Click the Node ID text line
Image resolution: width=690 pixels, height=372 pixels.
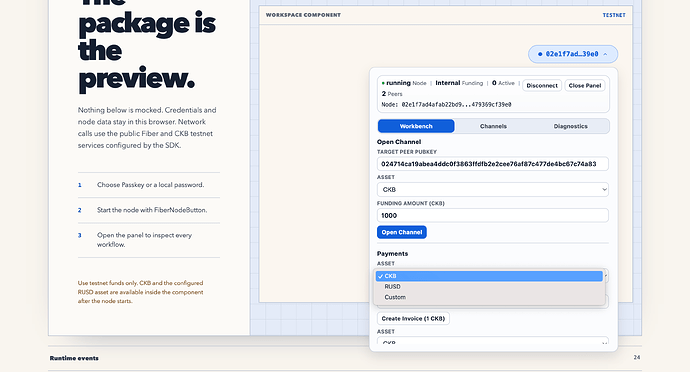click(x=446, y=105)
